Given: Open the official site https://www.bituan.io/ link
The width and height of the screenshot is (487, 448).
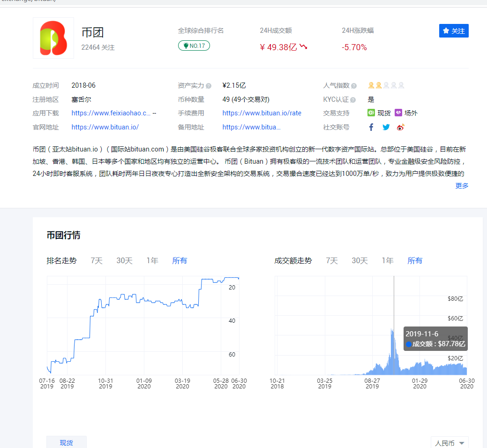Looking at the screenshot, I should [x=105, y=127].
